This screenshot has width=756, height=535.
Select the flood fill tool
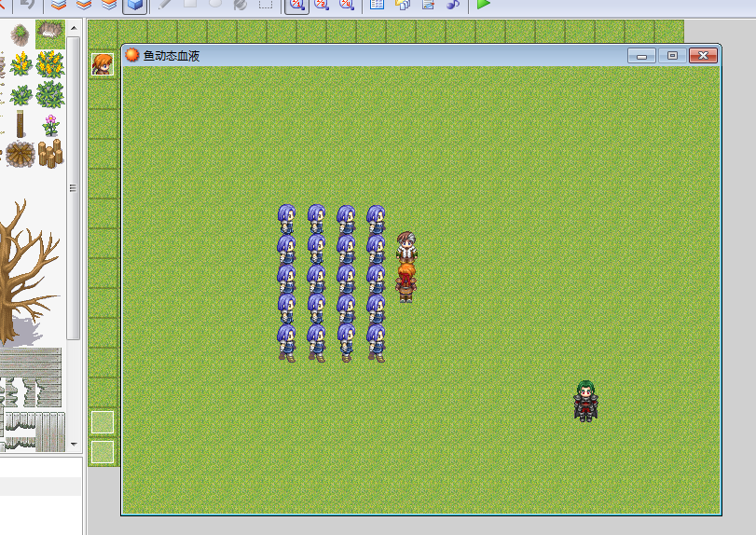[x=241, y=5]
